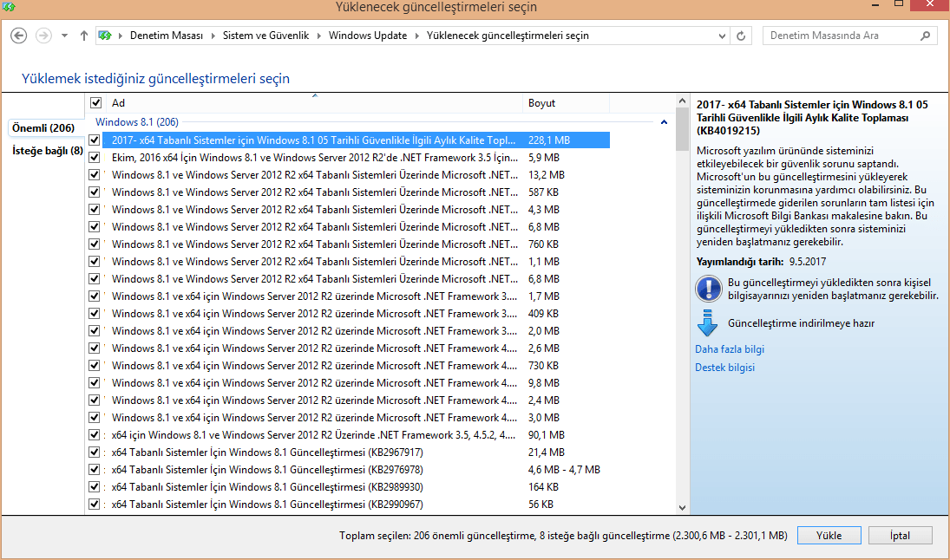Click the Forward navigation arrow
This screenshot has width=950, height=560.
[43, 36]
